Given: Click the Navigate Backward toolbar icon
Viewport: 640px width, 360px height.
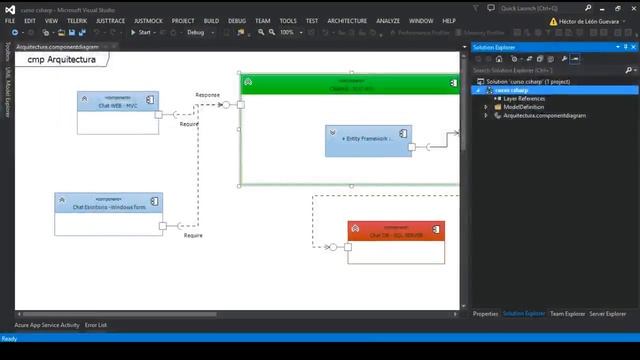Looking at the screenshot, I should coord(15,32).
